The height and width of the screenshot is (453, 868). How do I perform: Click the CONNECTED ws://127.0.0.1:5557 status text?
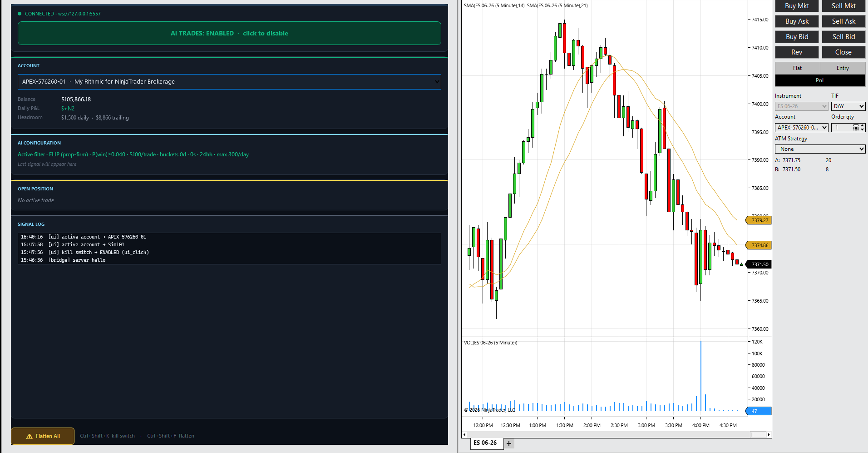(x=63, y=14)
